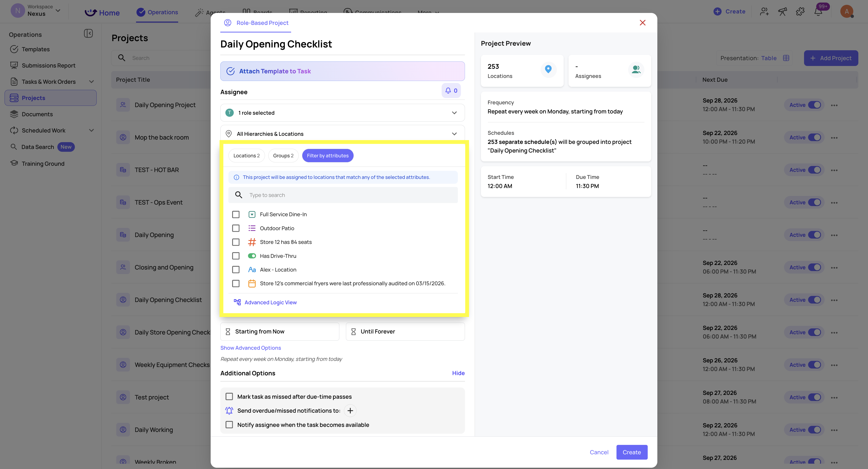
Task: Check the Has Drive-Thru attribute box
Action: coord(236,256)
